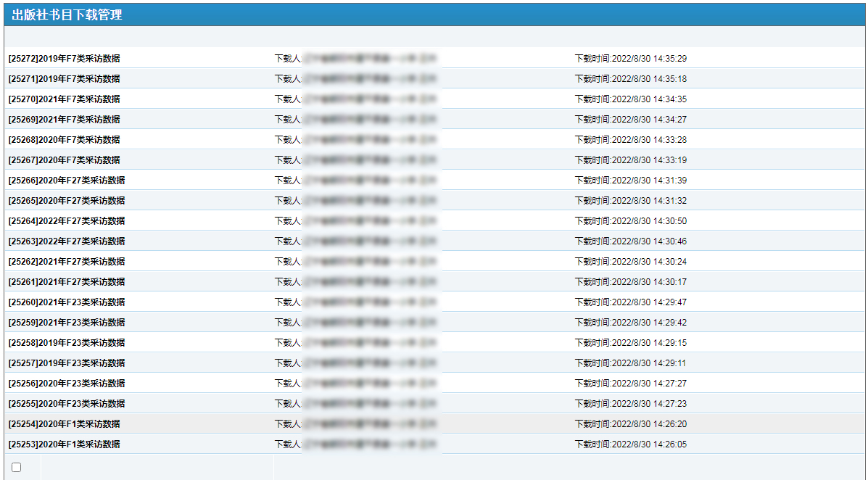The width and height of the screenshot is (868, 480).
Task: Select entry [25270] 2021年F7类采访数据
Action: point(65,99)
